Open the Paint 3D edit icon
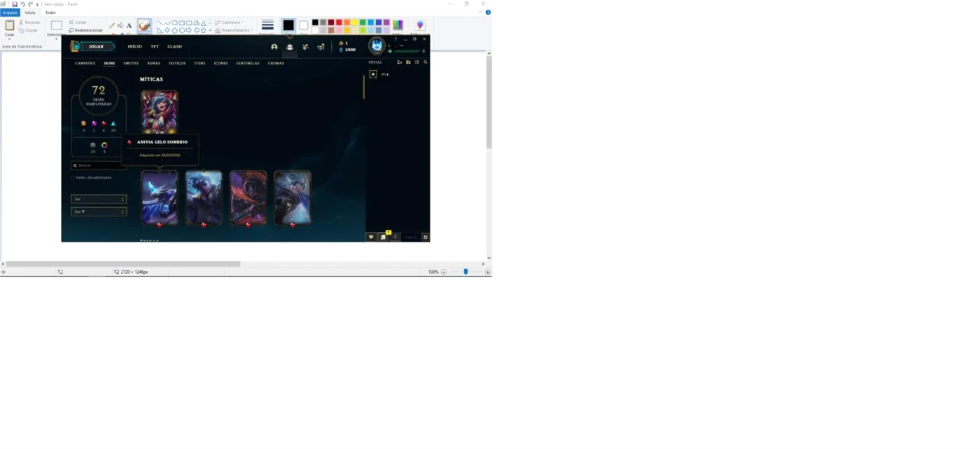 (x=420, y=26)
